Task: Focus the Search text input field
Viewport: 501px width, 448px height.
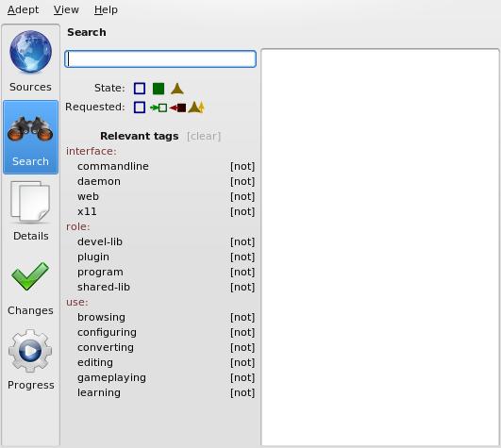Action: click(x=160, y=59)
